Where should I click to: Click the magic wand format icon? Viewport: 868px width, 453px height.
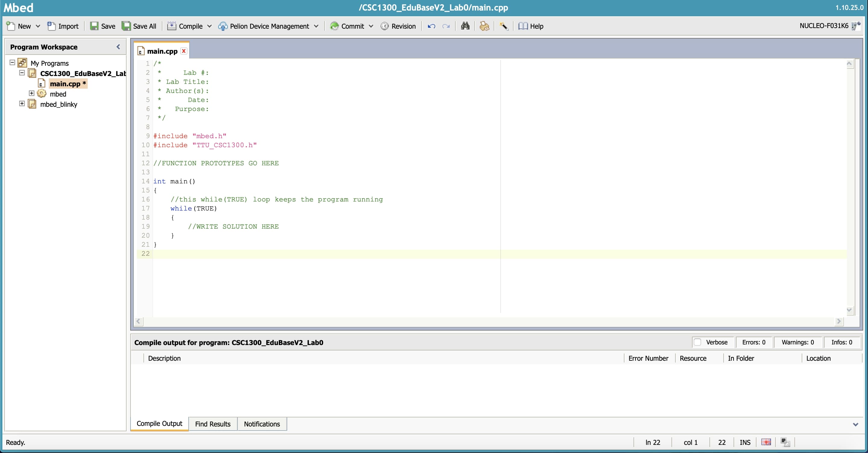[x=504, y=26]
